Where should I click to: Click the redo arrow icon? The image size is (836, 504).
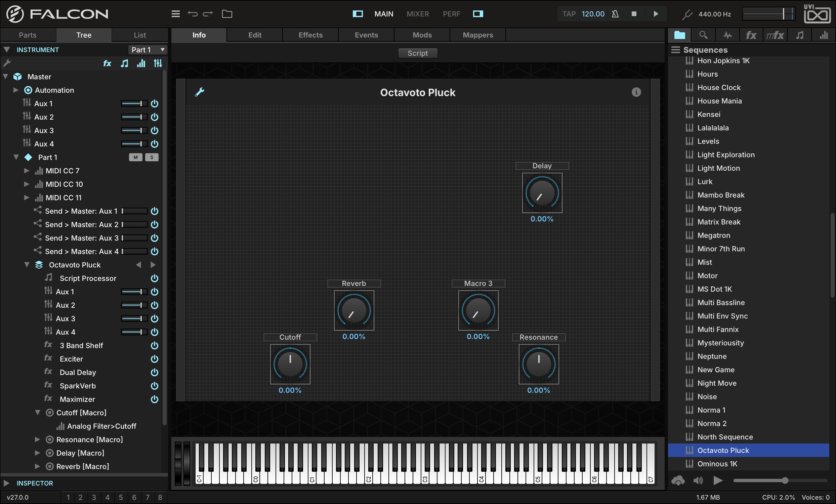(208, 14)
